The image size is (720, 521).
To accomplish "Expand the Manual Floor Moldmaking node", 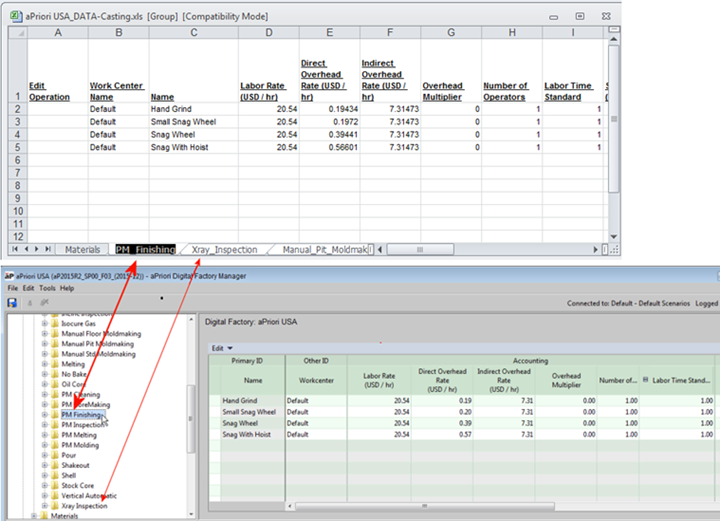I will 45,334.
